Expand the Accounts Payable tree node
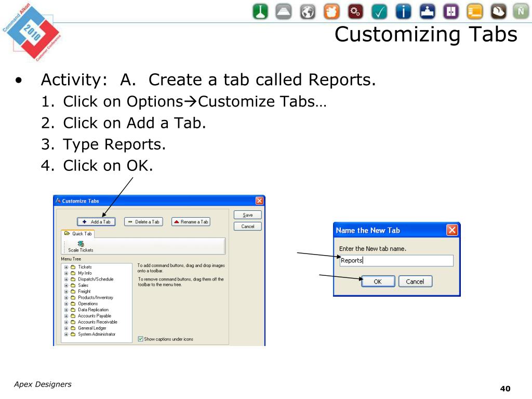 (66, 316)
